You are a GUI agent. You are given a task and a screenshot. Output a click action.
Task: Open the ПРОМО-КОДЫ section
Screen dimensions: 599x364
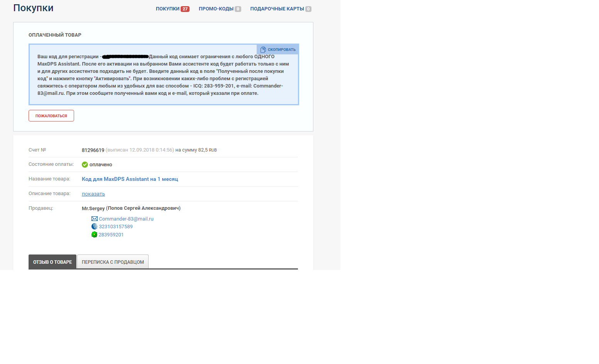click(216, 9)
